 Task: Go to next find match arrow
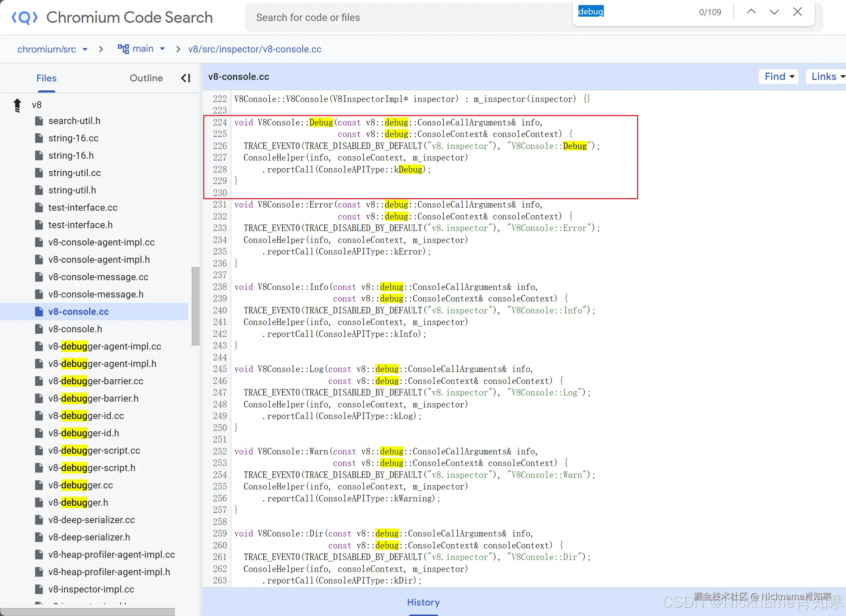[774, 12]
